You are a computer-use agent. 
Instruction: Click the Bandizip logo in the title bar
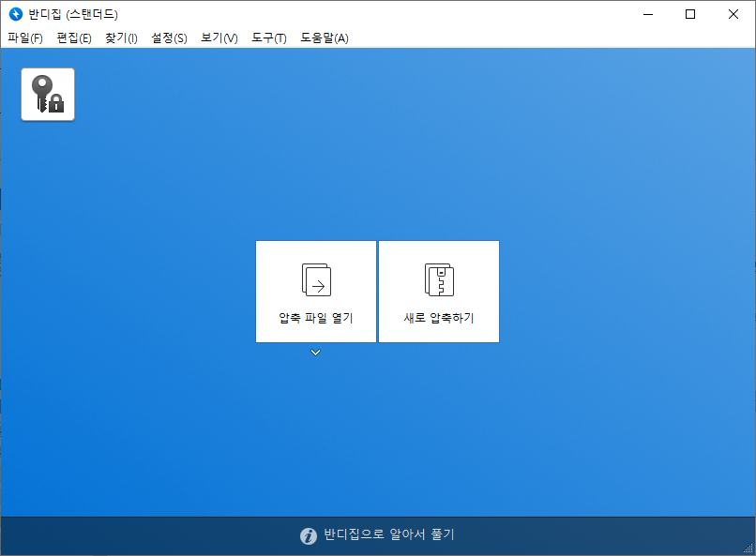click(15, 14)
